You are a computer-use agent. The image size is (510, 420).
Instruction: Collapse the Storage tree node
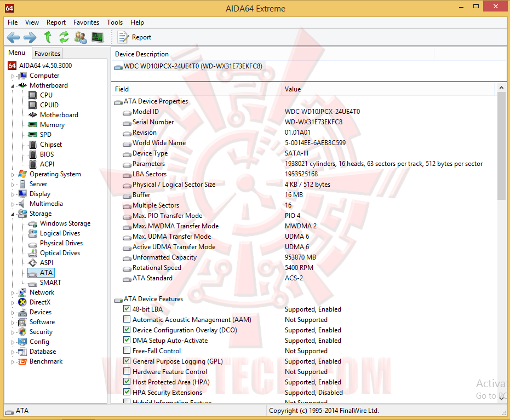tap(13, 214)
